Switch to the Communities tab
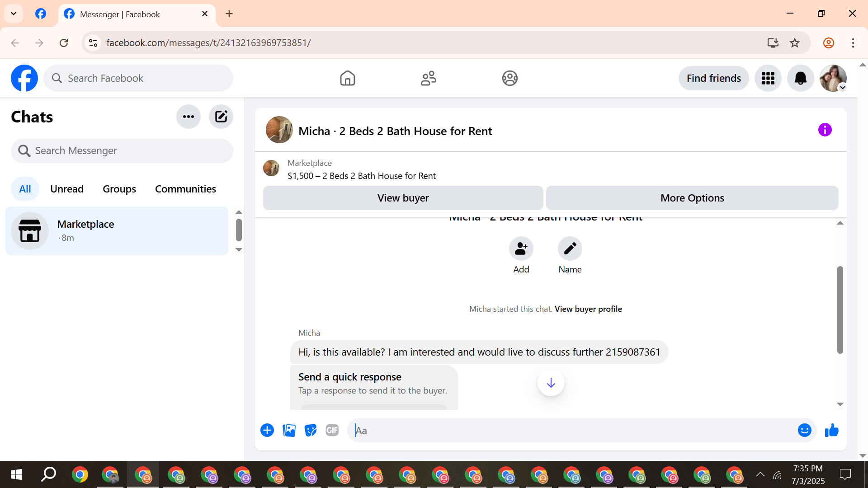868x488 pixels. click(185, 189)
